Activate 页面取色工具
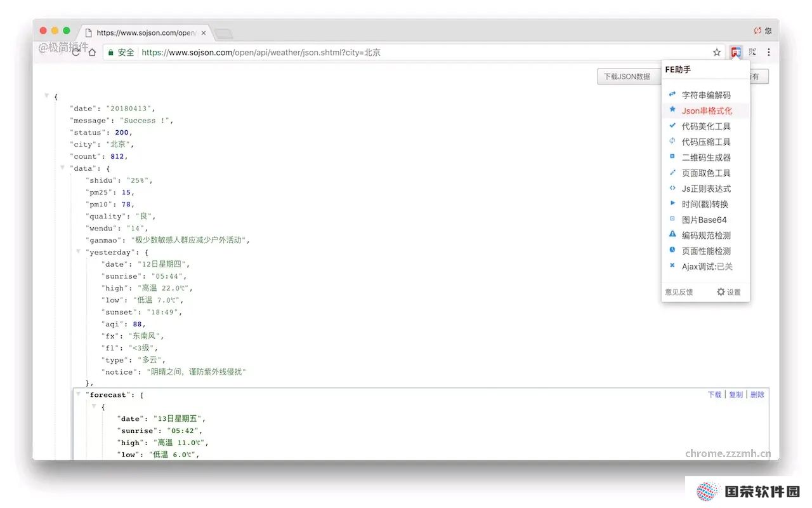This screenshot has height=508, width=812. [705, 173]
